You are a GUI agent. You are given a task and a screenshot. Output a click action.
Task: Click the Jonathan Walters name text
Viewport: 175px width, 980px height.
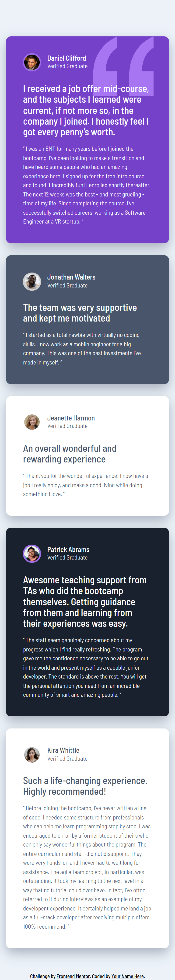pyautogui.click(x=71, y=277)
